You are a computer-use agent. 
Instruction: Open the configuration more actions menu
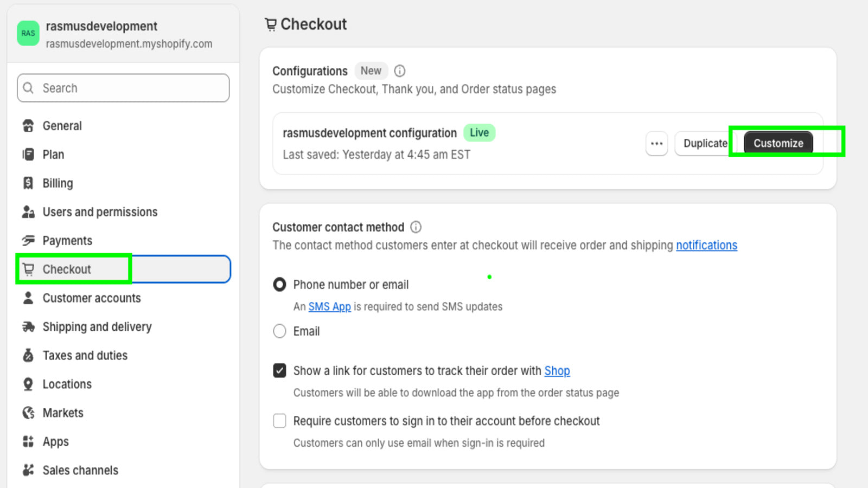(x=656, y=143)
